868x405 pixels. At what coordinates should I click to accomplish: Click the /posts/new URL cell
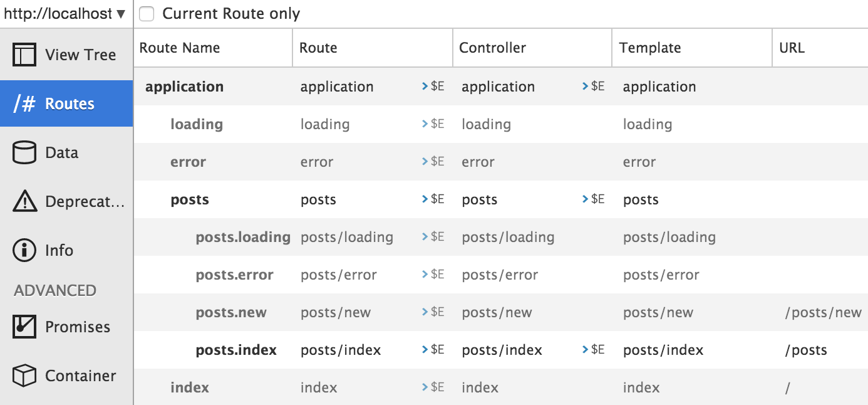coord(823,312)
